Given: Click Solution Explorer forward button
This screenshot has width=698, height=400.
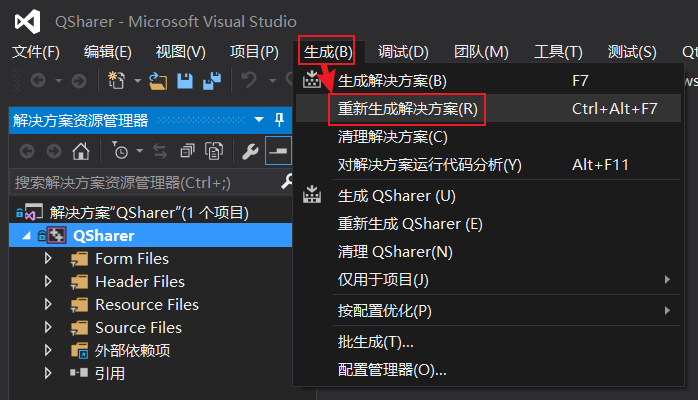Looking at the screenshot, I should [54, 151].
